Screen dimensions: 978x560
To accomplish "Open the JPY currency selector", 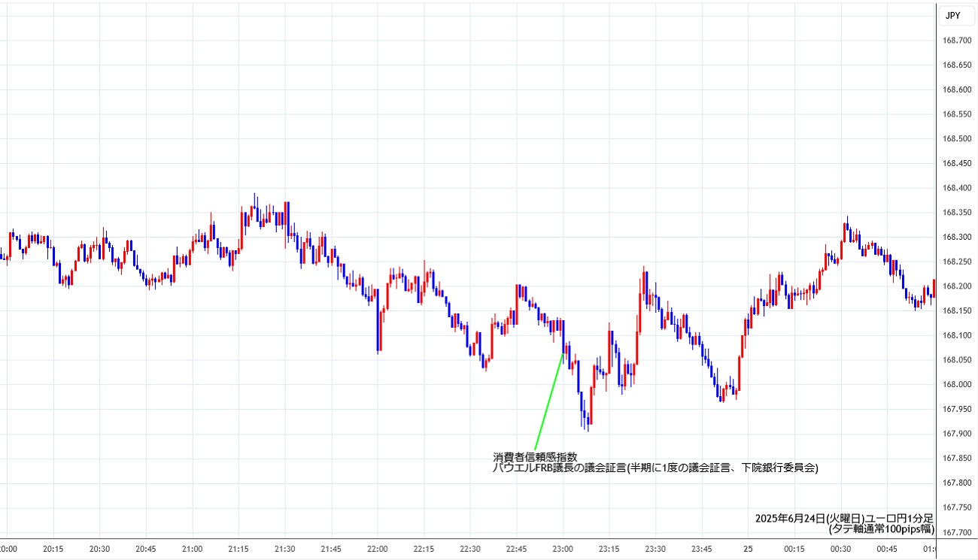I will coord(952,15).
